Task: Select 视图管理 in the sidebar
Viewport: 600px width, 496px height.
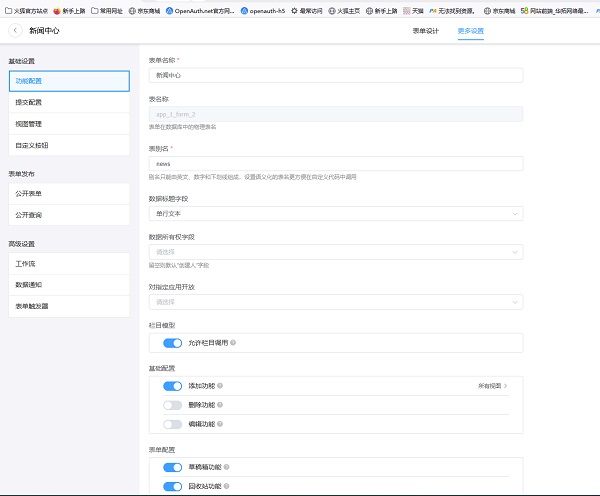Action: coord(69,124)
